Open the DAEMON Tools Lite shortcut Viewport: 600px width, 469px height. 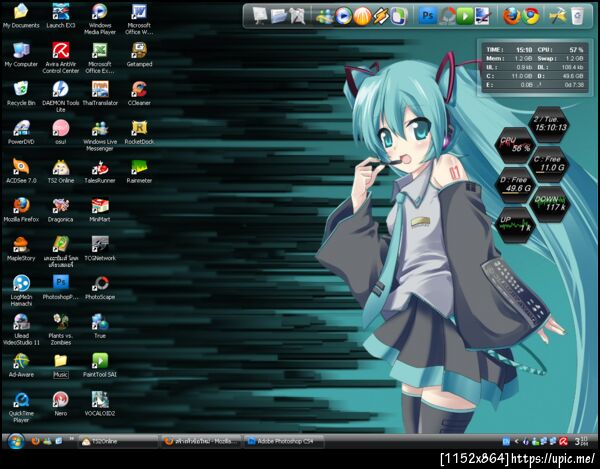coord(60,96)
